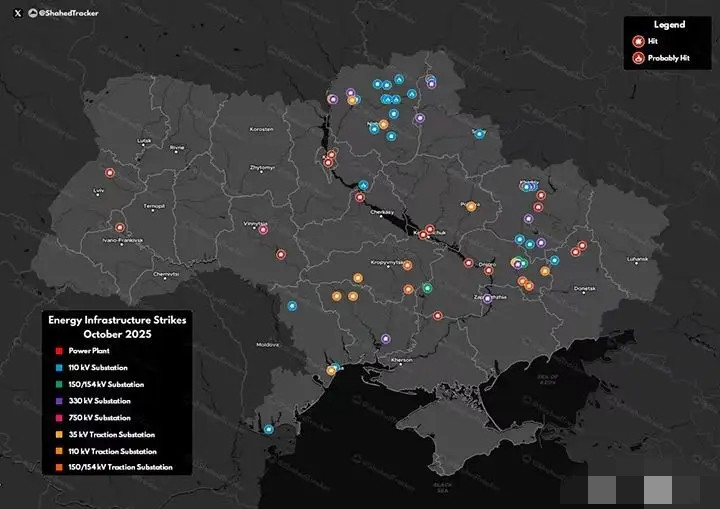Click the 35 kV Traction Substation swatch
The width and height of the screenshot is (720, 509).
point(59,435)
